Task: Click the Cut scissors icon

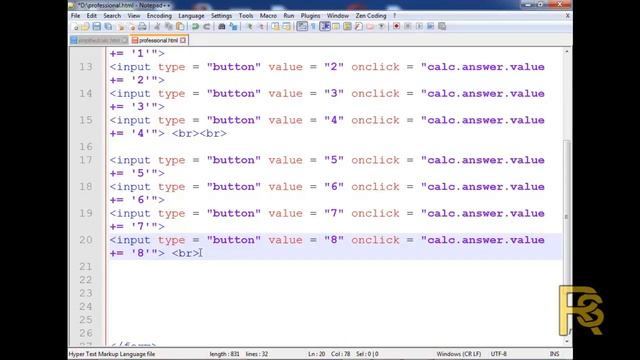Action: pos(158,27)
